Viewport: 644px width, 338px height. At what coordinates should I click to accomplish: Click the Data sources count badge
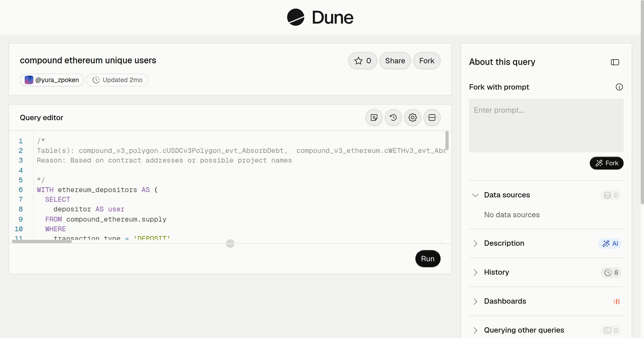pos(611,195)
